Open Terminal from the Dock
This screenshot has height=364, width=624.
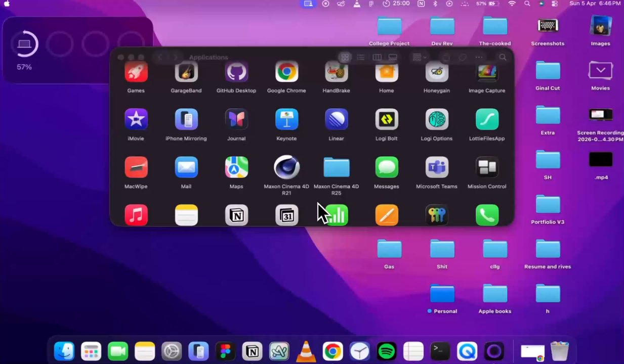click(440, 351)
